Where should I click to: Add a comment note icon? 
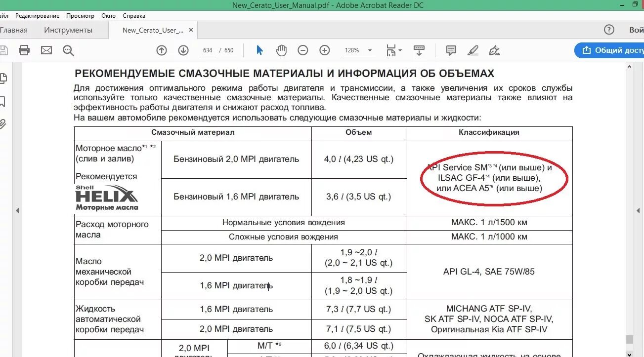(451, 50)
